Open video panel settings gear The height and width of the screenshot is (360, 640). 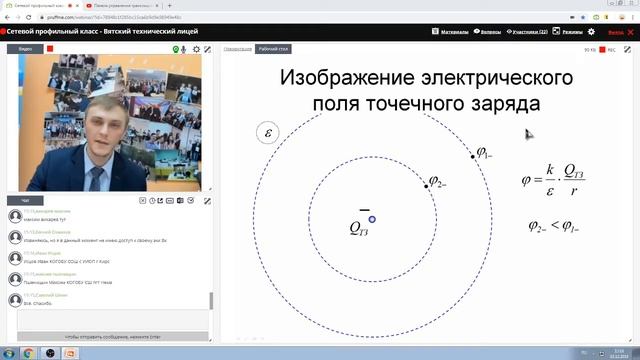[196, 49]
